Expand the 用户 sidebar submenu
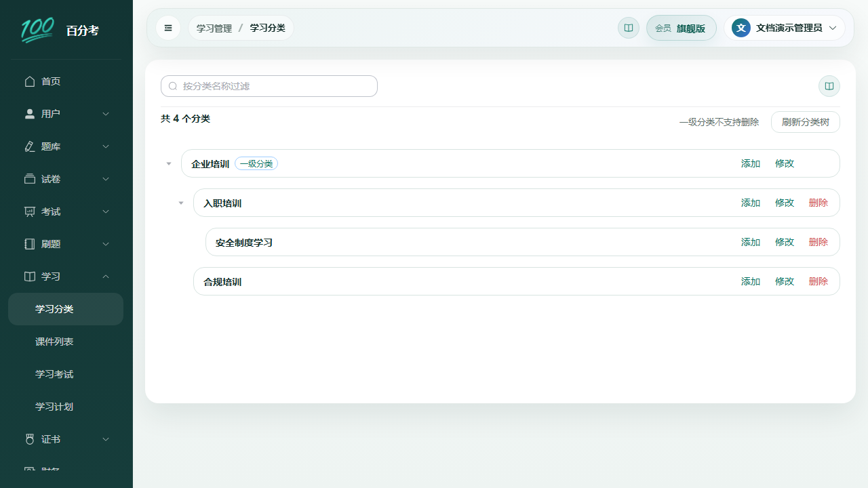Image resolution: width=868 pixels, height=488 pixels. [x=106, y=114]
